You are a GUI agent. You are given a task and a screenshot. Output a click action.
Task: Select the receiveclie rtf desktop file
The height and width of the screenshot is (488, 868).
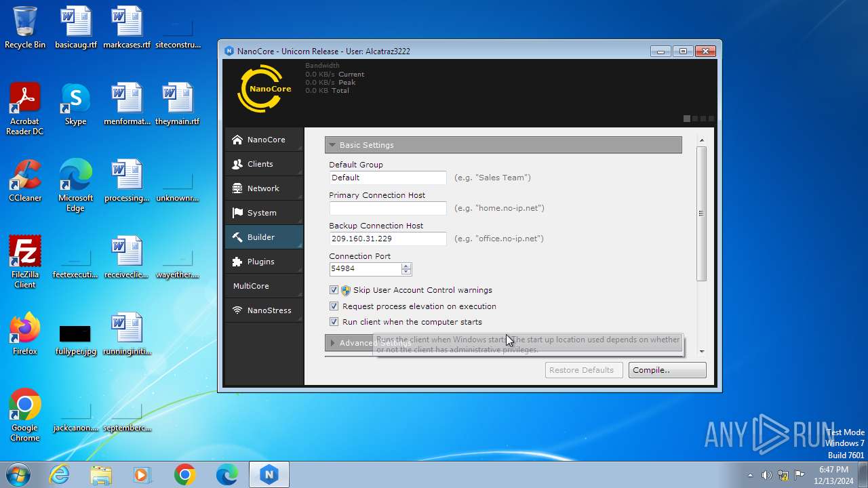[127, 258]
